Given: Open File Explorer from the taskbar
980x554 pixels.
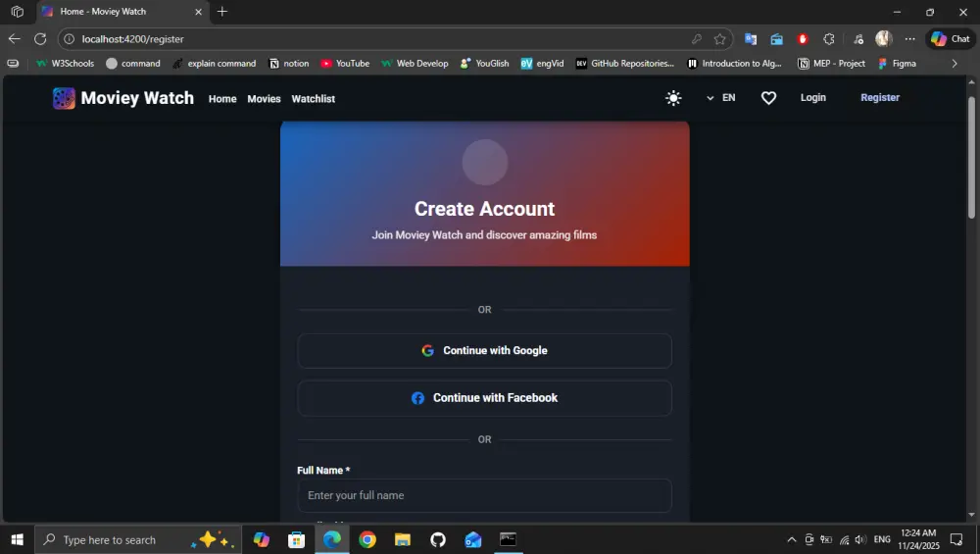Looking at the screenshot, I should (403, 539).
